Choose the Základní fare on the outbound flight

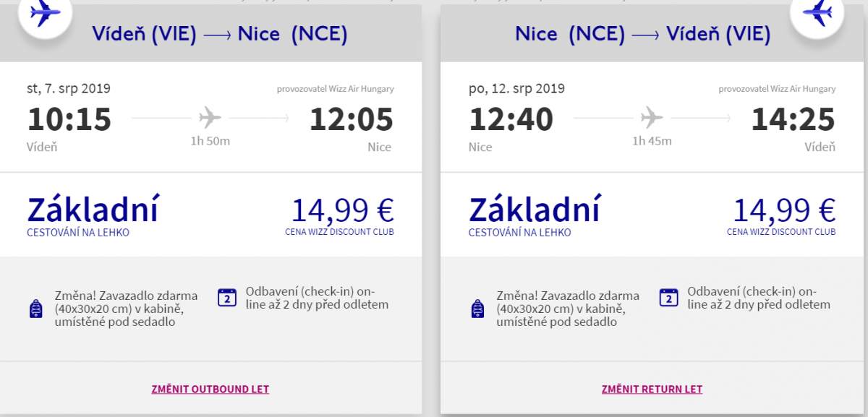click(x=93, y=210)
